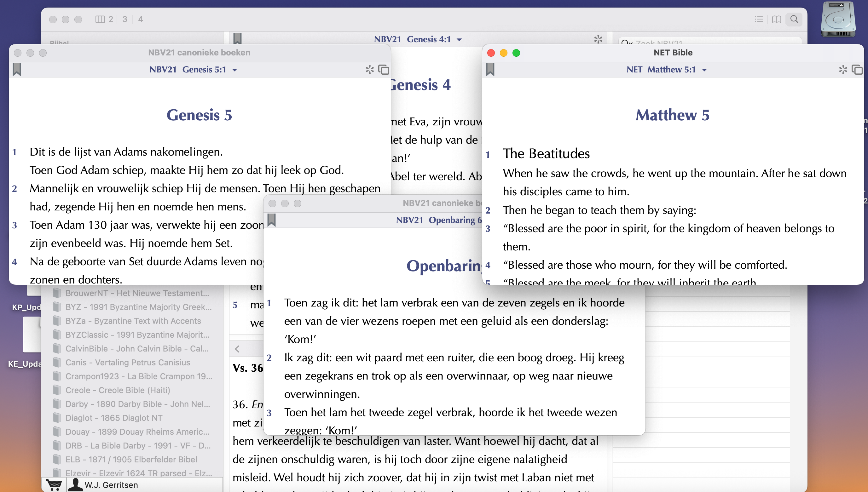868x492 pixels.
Task: Select the 3-column layout option
Action: pyautogui.click(x=125, y=19)
